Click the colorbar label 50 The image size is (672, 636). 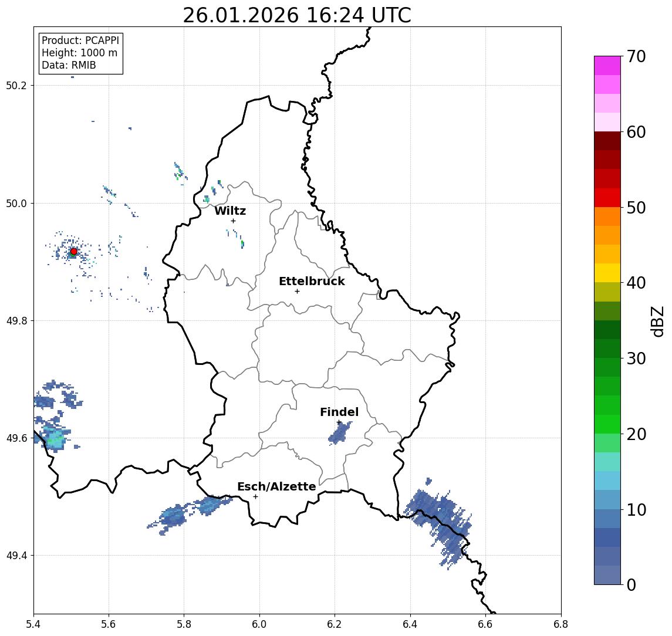[x=636, y=208]
